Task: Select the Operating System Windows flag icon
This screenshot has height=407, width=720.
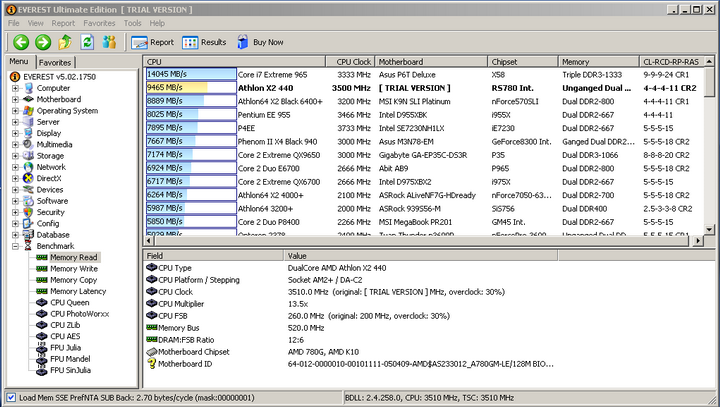Action: point(28,111)
